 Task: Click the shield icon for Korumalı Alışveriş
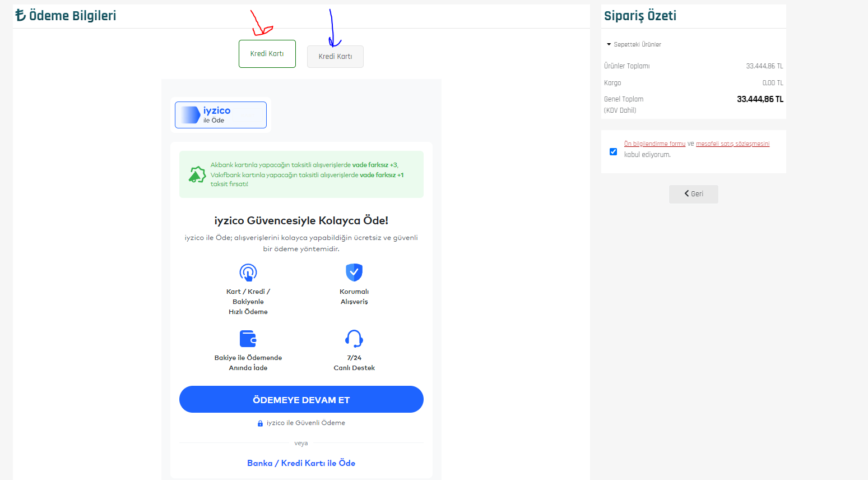pos(354,273)
